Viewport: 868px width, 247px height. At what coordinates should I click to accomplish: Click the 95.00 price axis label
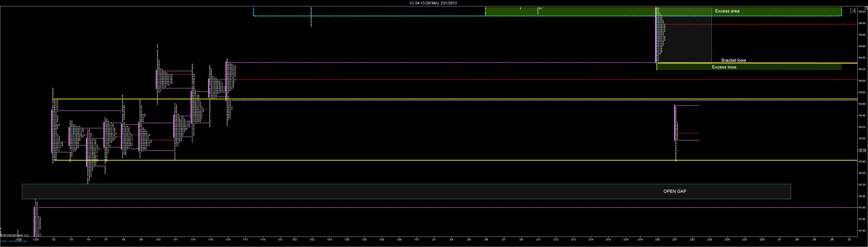(862, 23)
